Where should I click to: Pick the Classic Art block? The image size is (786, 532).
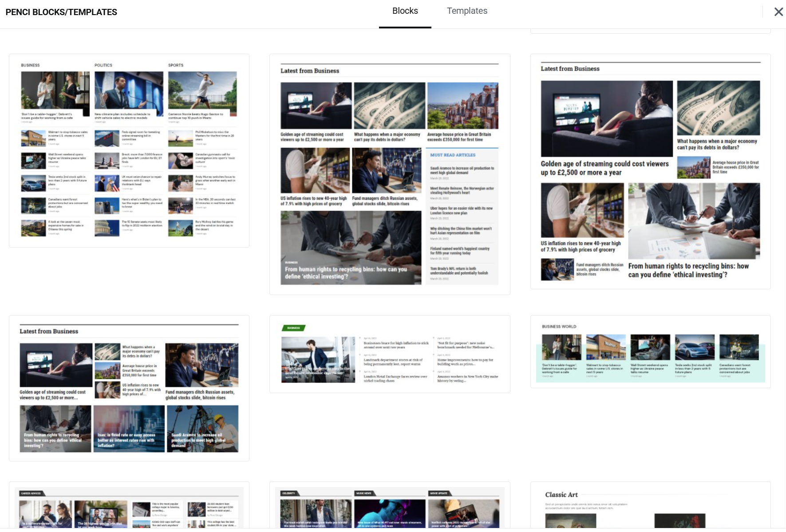650,506
